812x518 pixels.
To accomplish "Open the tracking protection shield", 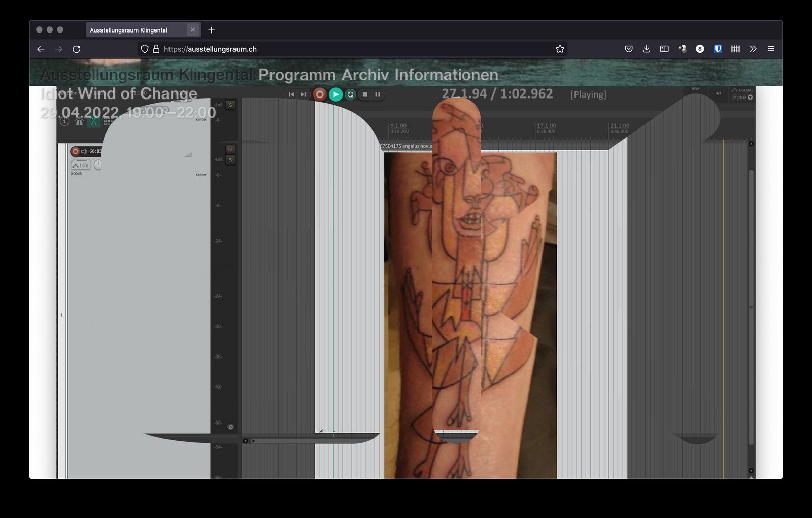I will point(145,49).
